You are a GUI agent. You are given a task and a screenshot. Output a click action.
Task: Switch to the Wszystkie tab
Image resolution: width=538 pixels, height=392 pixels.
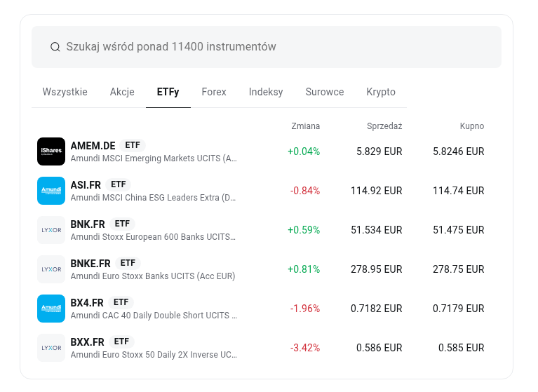[x=65, y=92]
